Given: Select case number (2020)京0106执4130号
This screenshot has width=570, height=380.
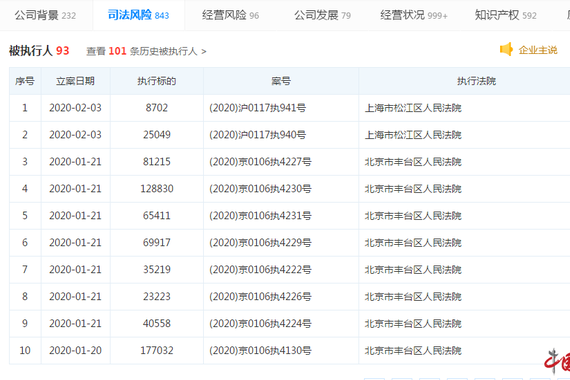Looking at the screenshot, I should [260, 351].
